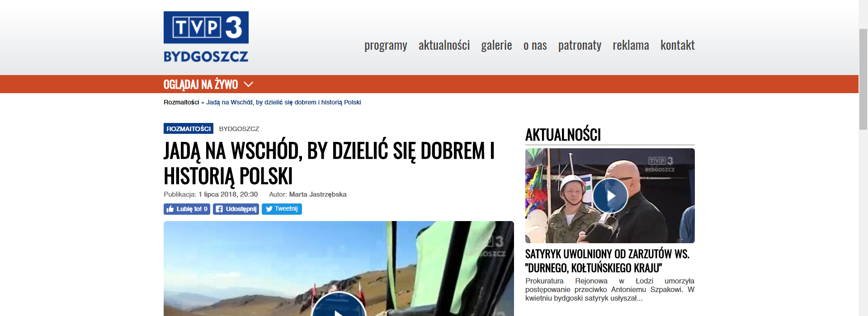Select 'o nas' from the top navigation
The height and width of the screenshot is (316, 868).
[535, 45]
